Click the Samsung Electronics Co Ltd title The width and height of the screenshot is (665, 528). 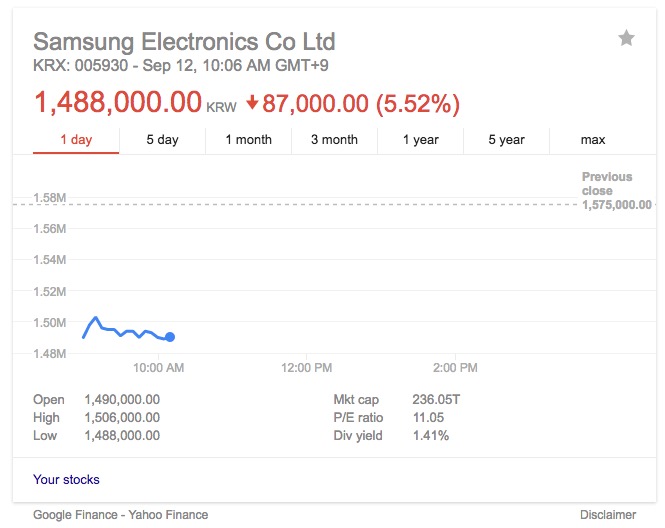pos(184,42)
